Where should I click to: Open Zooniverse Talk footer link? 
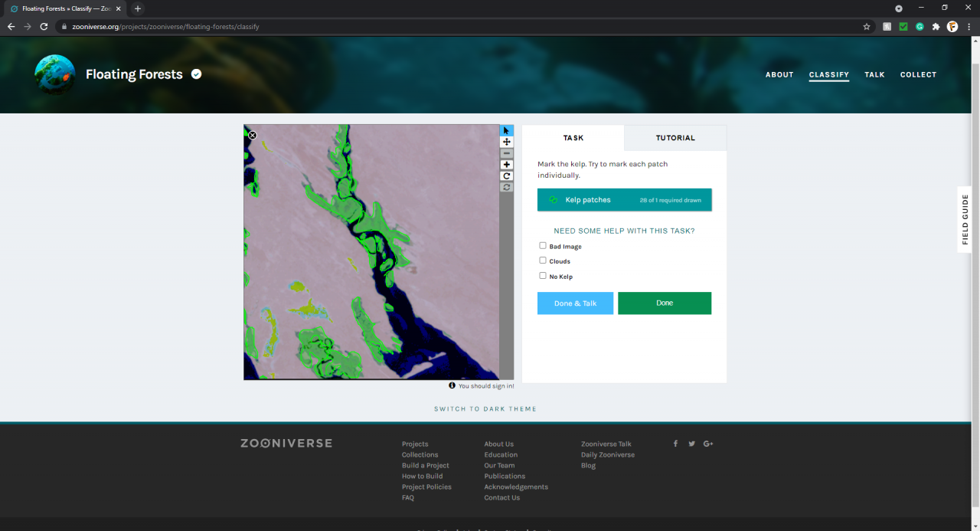pos(606,444)
